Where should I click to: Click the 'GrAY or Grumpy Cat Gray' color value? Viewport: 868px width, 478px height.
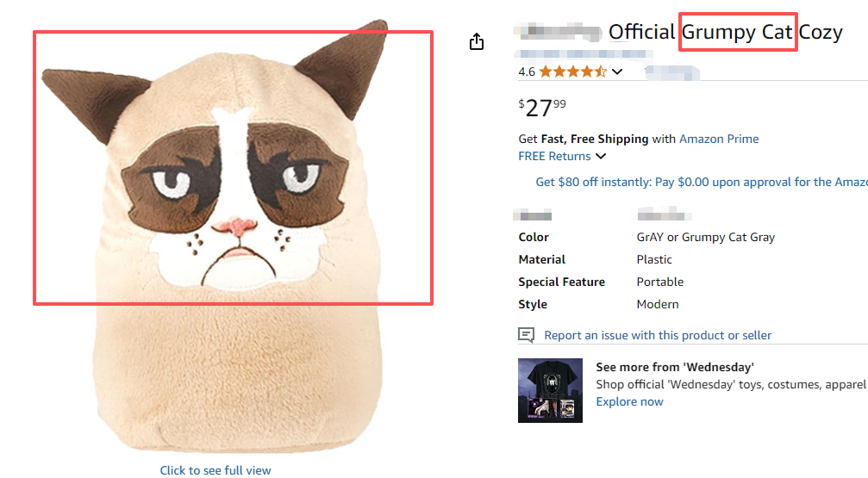point(705,237)
